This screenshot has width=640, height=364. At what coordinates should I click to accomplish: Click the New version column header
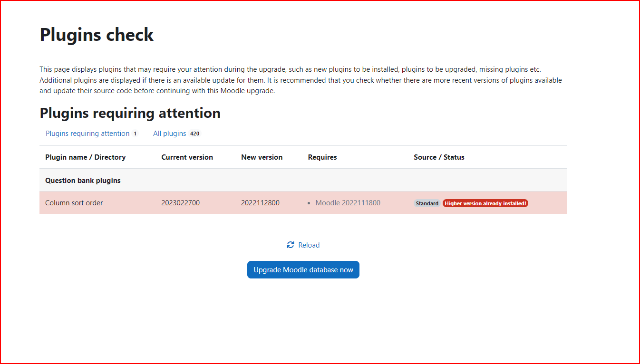click(262, 157)
